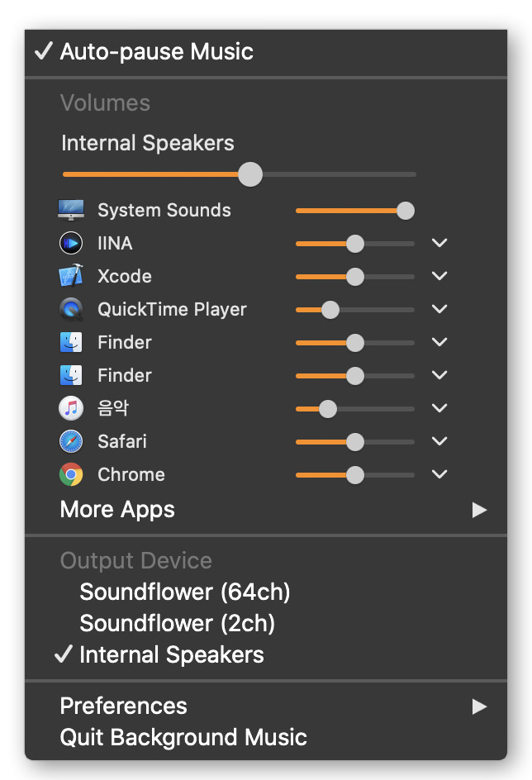Expand the 음악 options chevron
The image size is (532, 780).
(439, 408)
